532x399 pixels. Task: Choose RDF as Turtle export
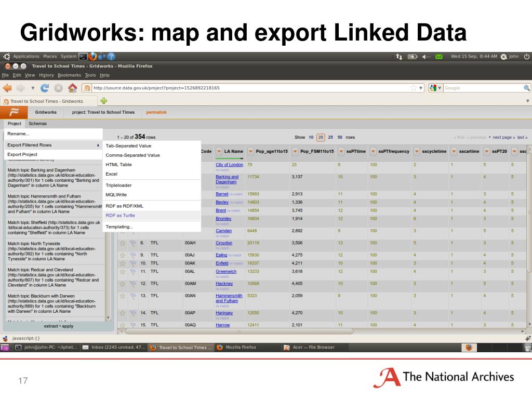point(151,216)
